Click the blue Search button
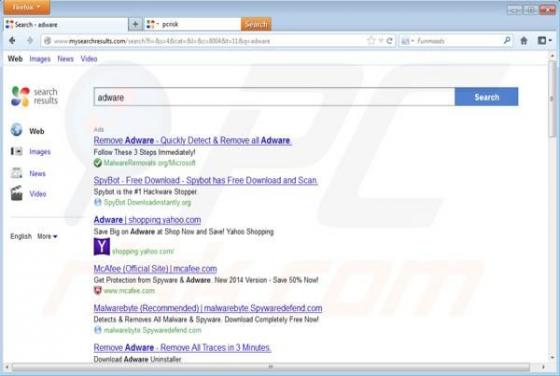This screenshot has height=376, width=560. coord(486,97)
